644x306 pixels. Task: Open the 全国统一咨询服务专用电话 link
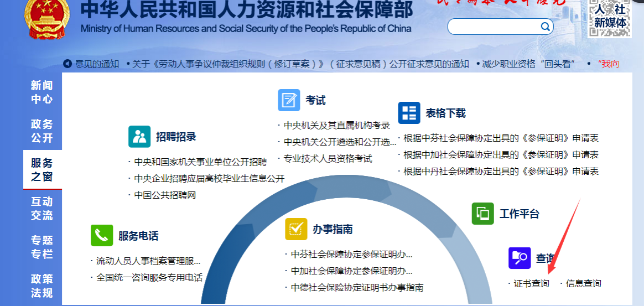149,277
